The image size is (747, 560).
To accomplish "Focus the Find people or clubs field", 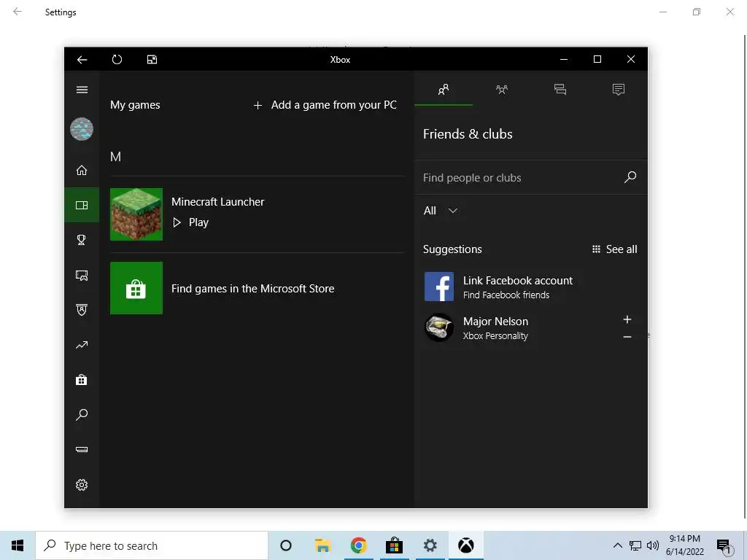I will pyautogui.click(x=531, y=178).
